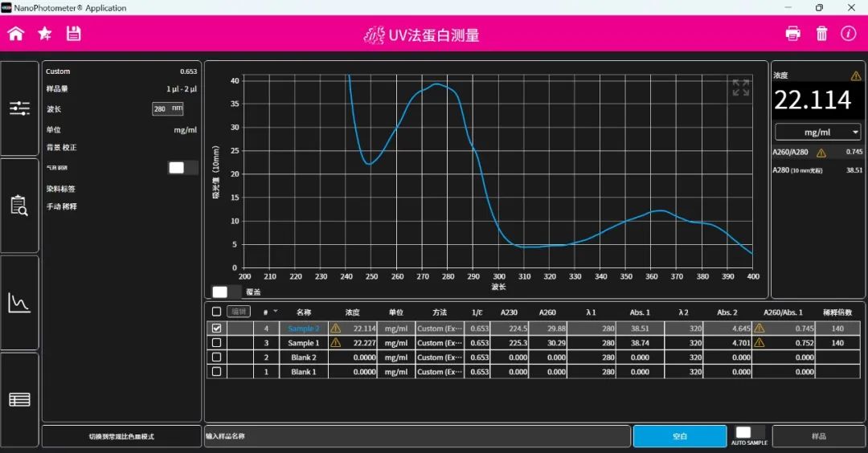Check the Sample 1 row checkbox
The height and width of the screenshot is (453, 868).
click(x=216, y=343)
